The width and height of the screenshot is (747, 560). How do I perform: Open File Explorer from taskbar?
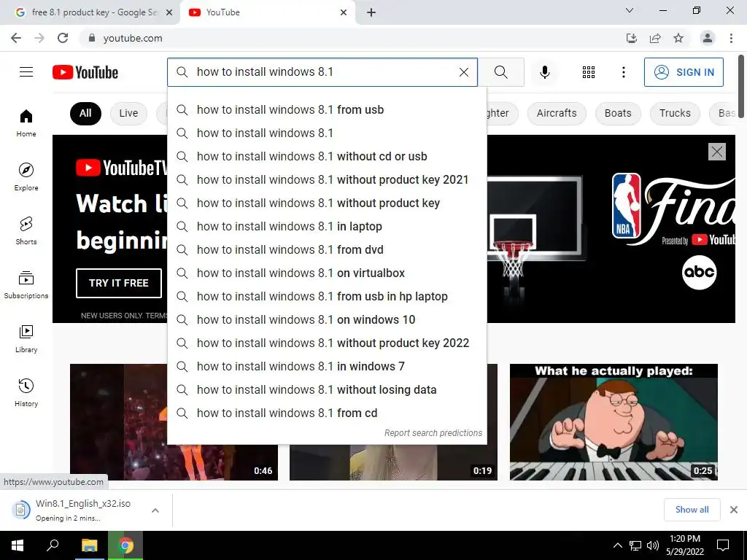89,545
